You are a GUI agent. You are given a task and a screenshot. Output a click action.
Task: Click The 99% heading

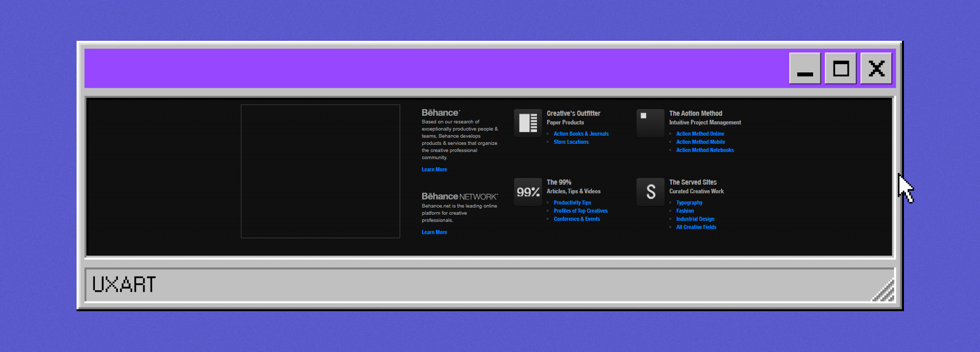point(559,182)
